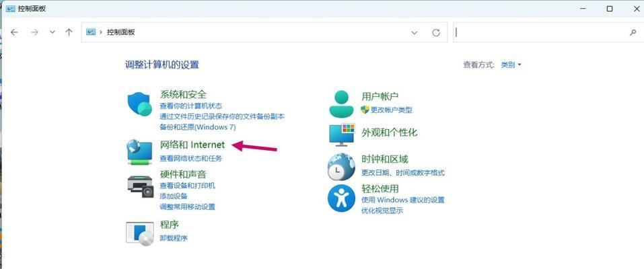Open address bar history dropdown

tap(415, 32)
